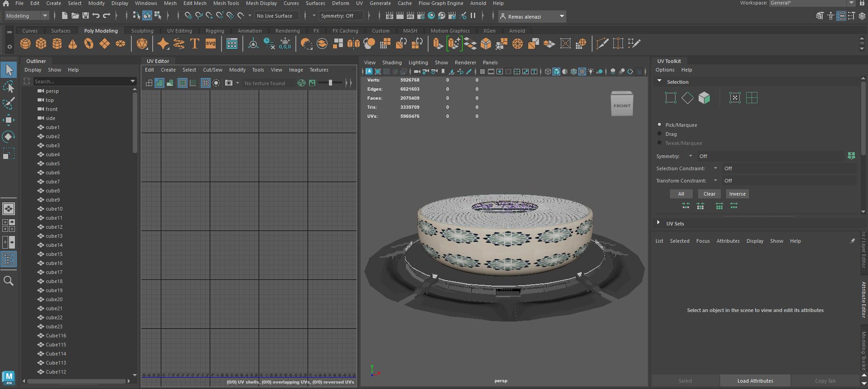Click the polygon cube shelf icon
The height and width of the screenshot is (389, 868).
pyautogui.click(x=41, y=44)
